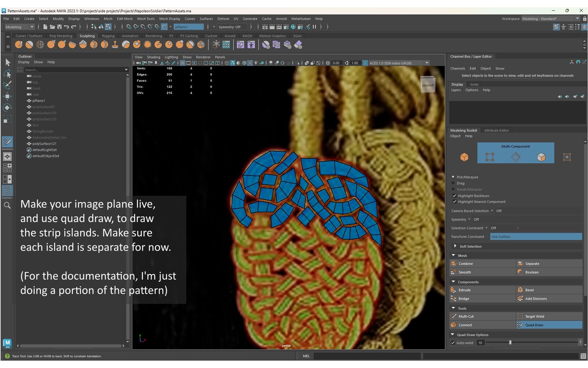Collapse the Quad Draw Options section
Screen dimensions: 588x368
pos(452,335)
